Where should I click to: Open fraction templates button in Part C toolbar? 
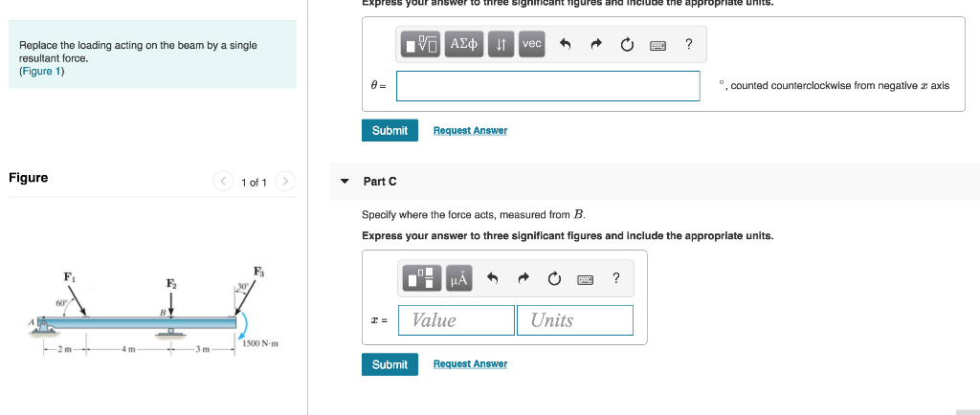click(422, 277)
